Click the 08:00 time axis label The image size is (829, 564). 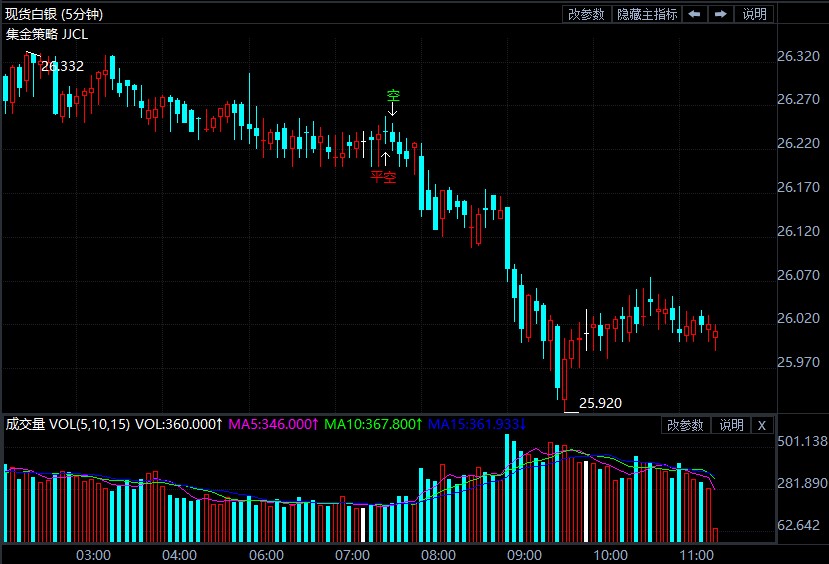[x=438, y=556]
